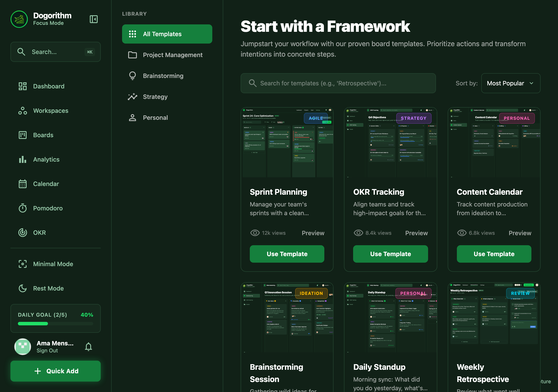Select the All Templates category
Image resolution: width=558 pixels, height=392 pixels.
167,34
